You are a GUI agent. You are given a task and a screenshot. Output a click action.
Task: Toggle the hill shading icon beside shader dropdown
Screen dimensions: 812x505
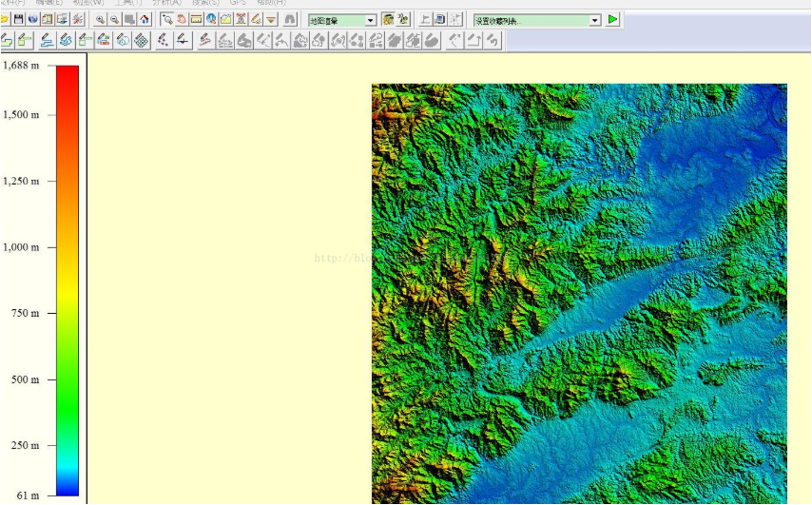point(388,19)
